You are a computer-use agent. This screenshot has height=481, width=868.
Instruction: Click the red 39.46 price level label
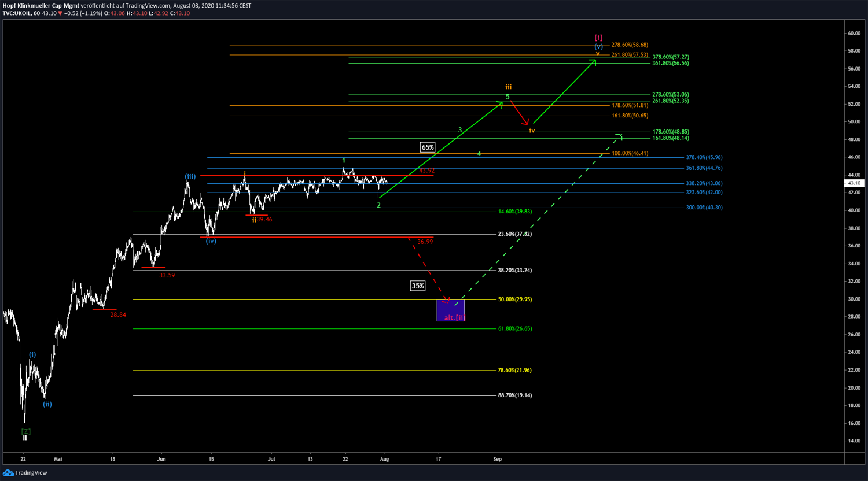(x=264, y=220)
